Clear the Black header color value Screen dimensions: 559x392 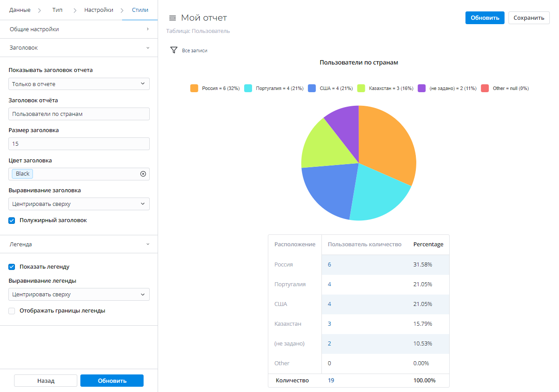143,174
